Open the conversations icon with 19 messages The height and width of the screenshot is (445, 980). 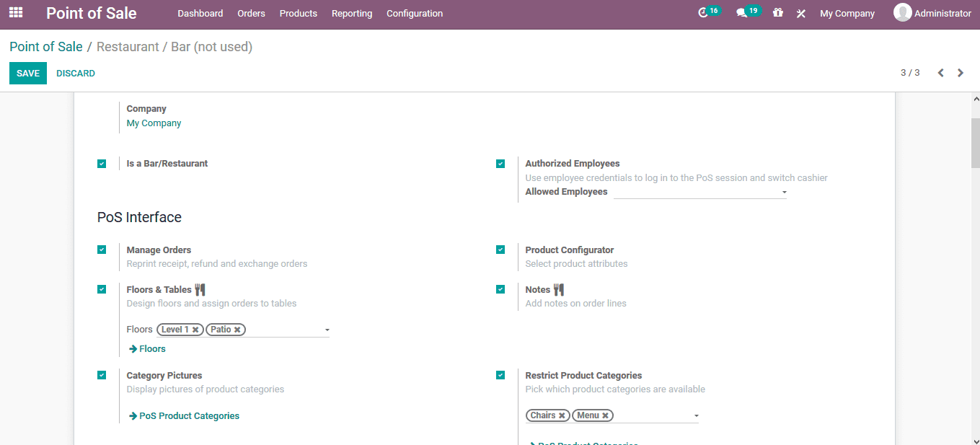coord(744,12)
